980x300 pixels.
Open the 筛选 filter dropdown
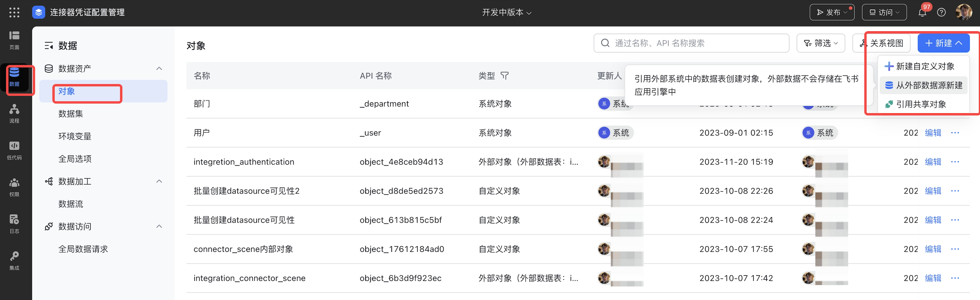pyautogui.click(x=821, y=43)
